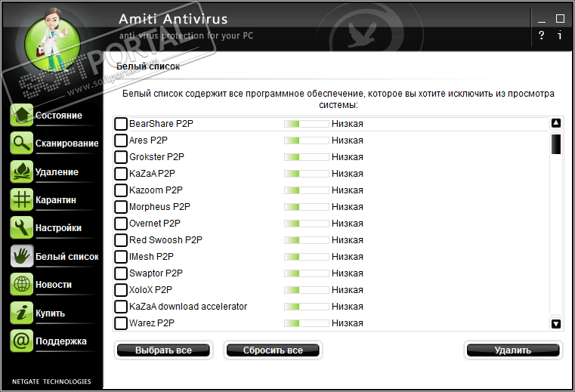This screenshot has width=575, height=392.
Task: Click the house icon for Состояние
Action: pos(22,116)
